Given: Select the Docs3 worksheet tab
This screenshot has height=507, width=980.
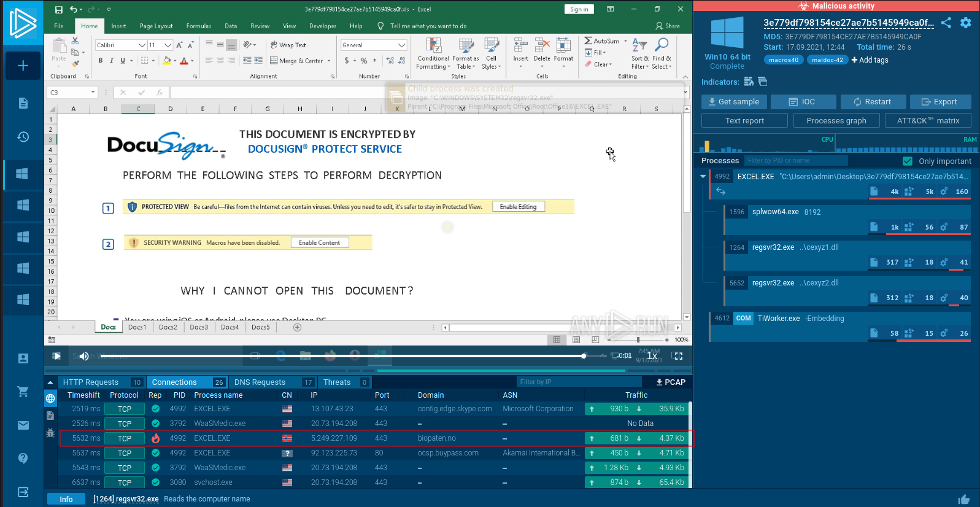Looking at the screenshot, I should (199, 327).
